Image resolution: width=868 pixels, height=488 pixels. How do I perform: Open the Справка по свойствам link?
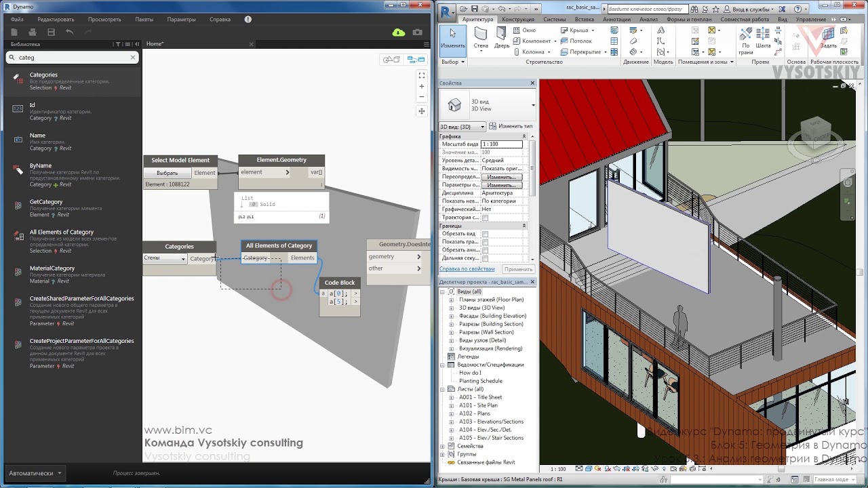(x=467, y=269)
